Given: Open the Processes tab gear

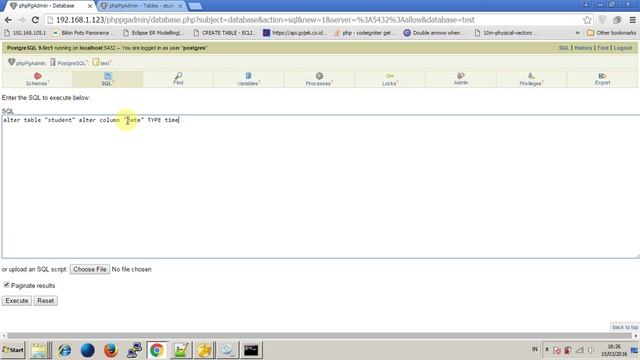Looking at the screenshot, I should click(x=319, y=76).
